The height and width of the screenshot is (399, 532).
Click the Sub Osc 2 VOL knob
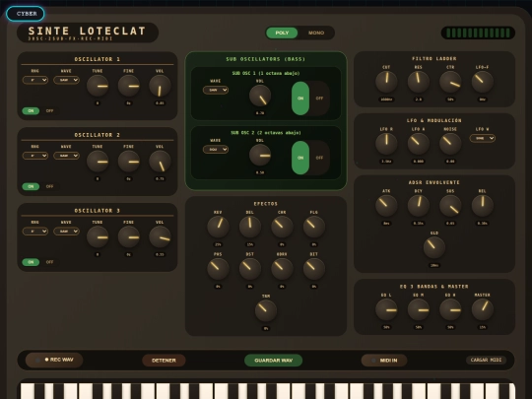coord(260,156)
